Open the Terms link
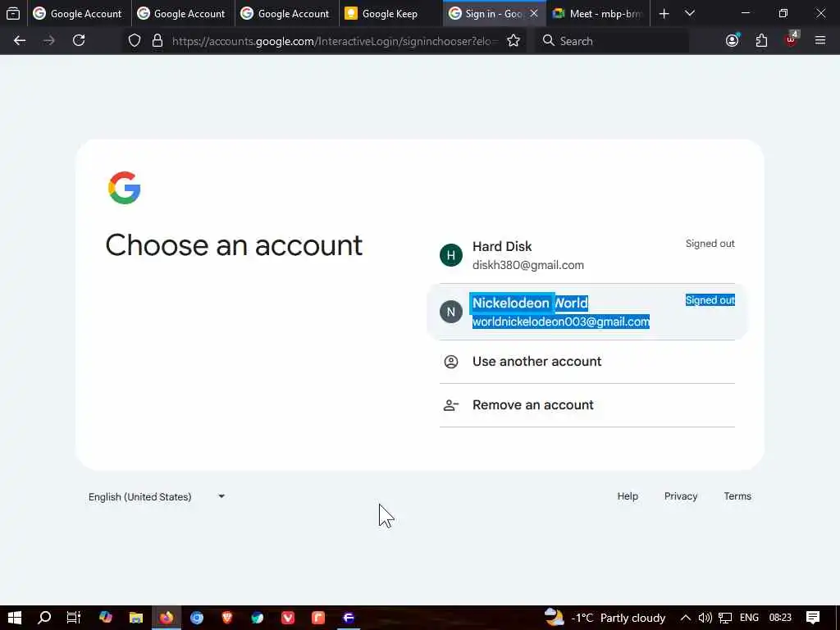The width and height of the screenshot is (840, 630). [x=737, y=496]
